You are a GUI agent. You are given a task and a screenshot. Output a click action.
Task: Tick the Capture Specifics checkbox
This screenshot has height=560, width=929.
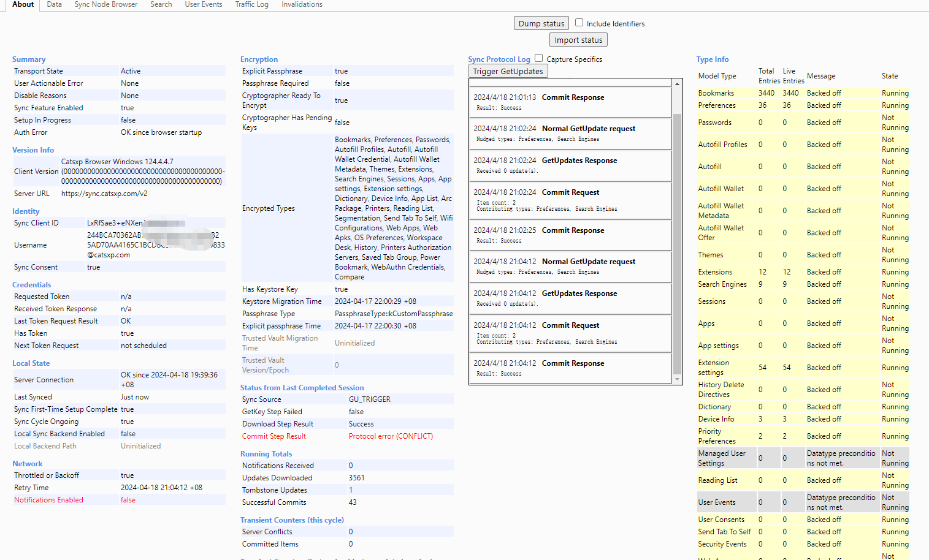click(x=538, y=58)
